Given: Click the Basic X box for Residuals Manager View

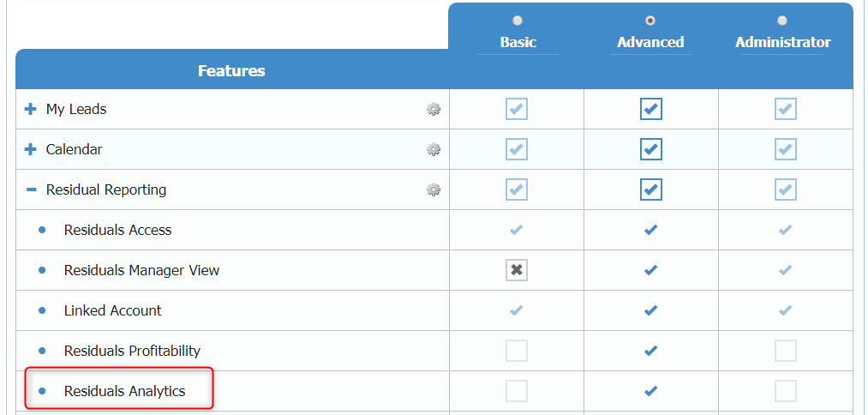Looking at the screenshot, I should click(516, 270).
